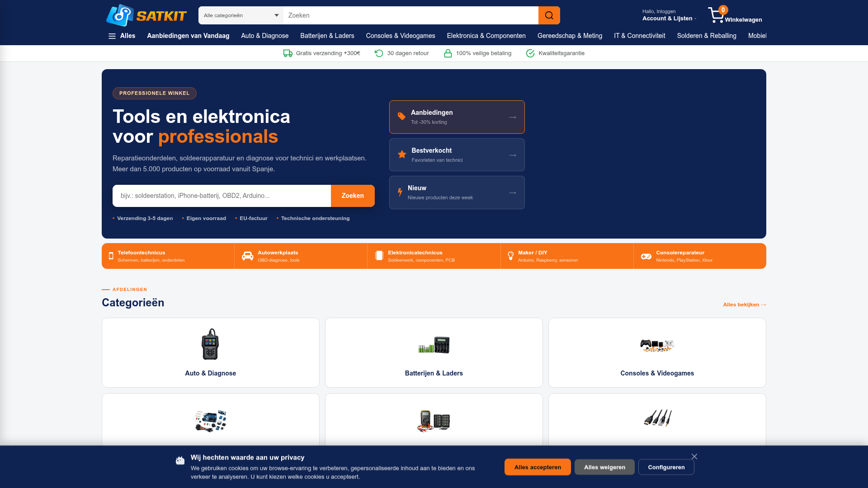868x488 pixels.
Task: Click the arrow on Bestverkocht card
Action: click(513, 155)
